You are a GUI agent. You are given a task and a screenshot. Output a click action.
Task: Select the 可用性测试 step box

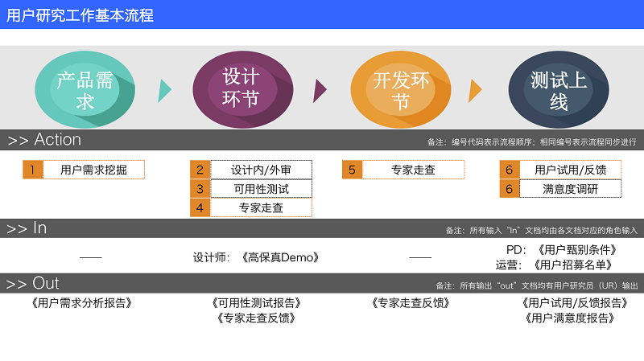261,189
